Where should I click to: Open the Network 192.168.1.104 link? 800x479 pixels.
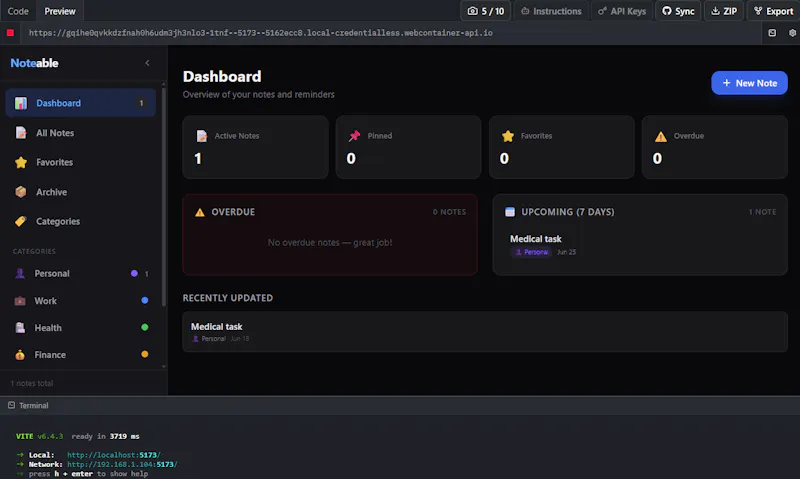pyautogui.click(x=122, y=465)
